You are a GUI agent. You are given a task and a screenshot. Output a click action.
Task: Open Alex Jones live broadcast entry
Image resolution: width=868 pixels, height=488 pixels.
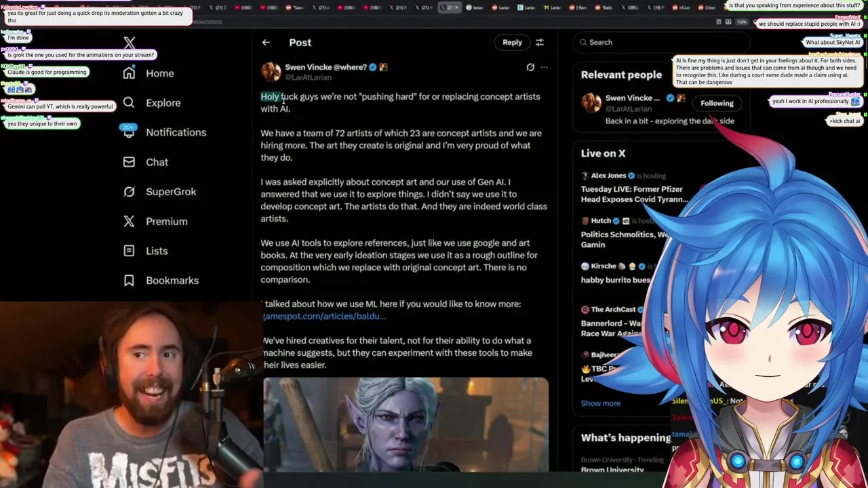(634, 188)
